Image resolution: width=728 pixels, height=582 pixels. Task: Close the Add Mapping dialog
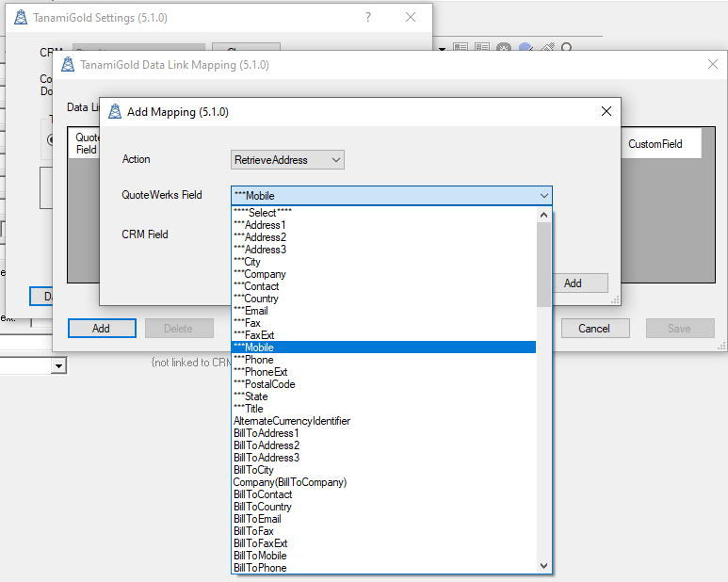(606, 112)
